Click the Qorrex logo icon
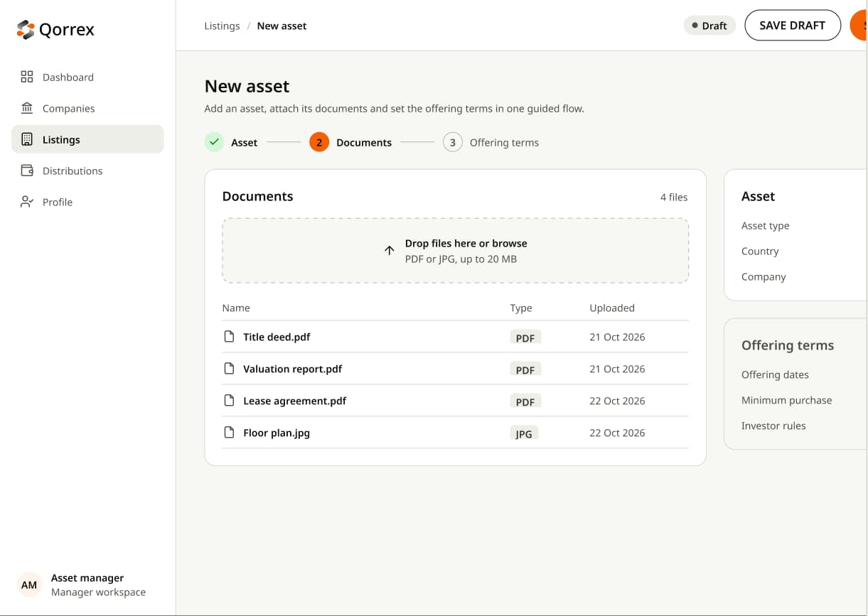868x616 pixels. click(x=26, y=30)
